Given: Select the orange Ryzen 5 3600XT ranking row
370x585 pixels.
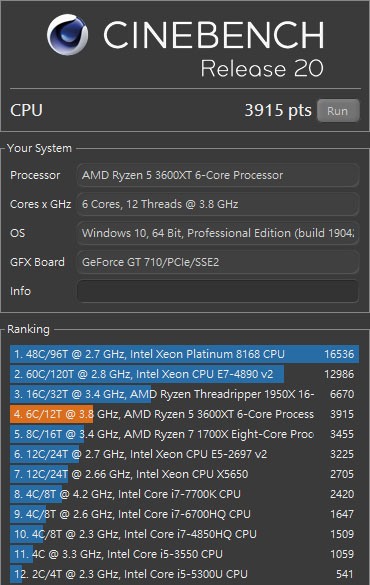Looking at the screenshot, I should tap(185, 414).
